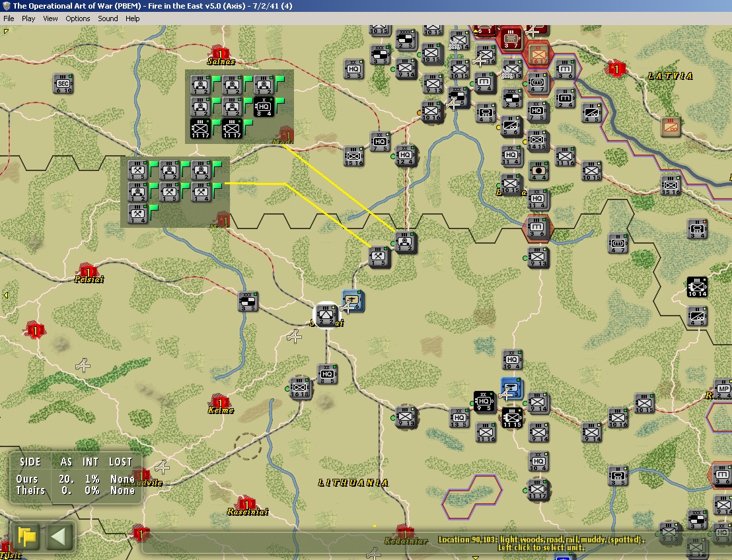This screenshot has height=560, width=732.
Task: Select the black HQ counter 8 4 in popup
Action: tap(264, 107)
